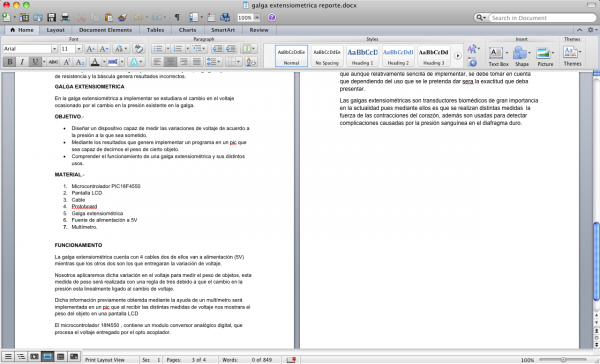Open the Tables tab
This screenshot has height=364, width=600.
(155, 30)
